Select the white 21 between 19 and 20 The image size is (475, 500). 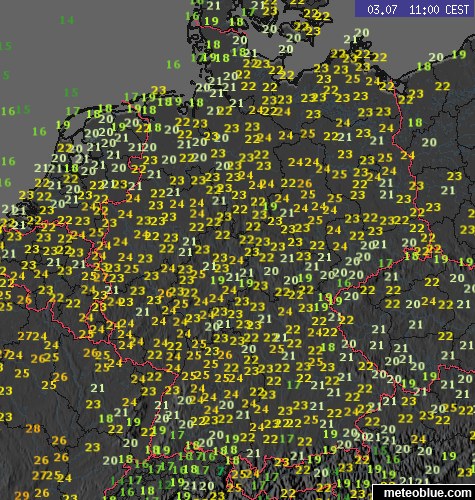pos(190,485)
